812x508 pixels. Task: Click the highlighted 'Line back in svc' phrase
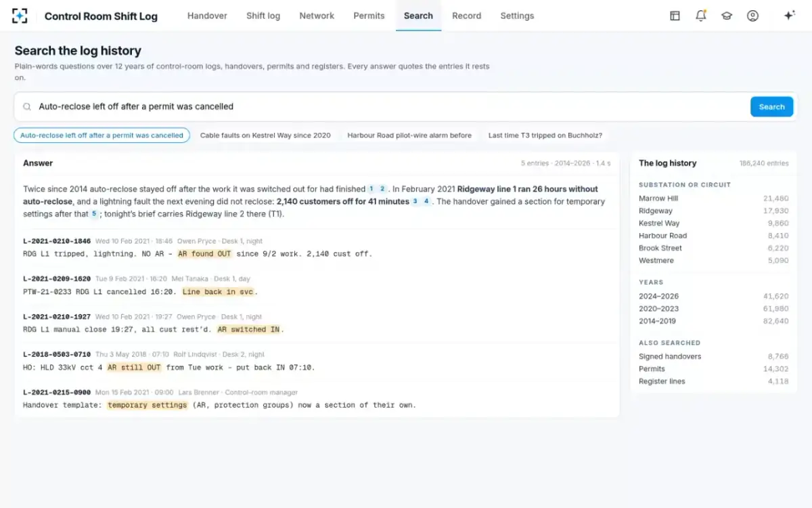(219, 292)
